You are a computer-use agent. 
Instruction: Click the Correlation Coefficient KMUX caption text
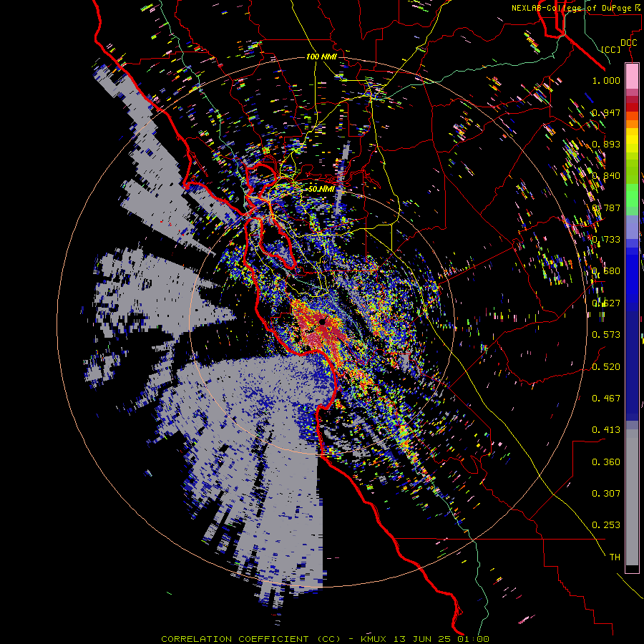point(326,639)
